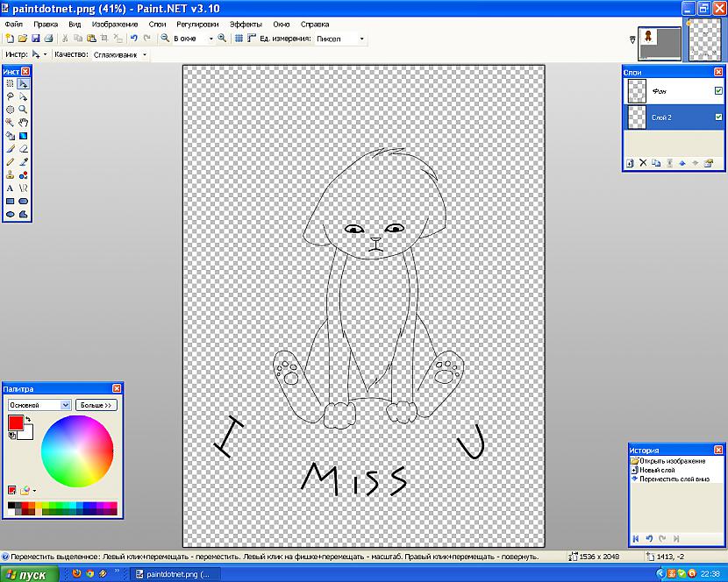Select the 'Слой 2' layer row
This screenshot has width=728, height=582.
674,117
